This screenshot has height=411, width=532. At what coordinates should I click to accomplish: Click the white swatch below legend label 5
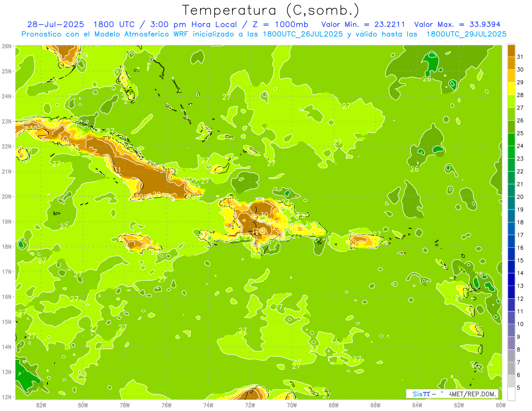click(x=512, y=394)
